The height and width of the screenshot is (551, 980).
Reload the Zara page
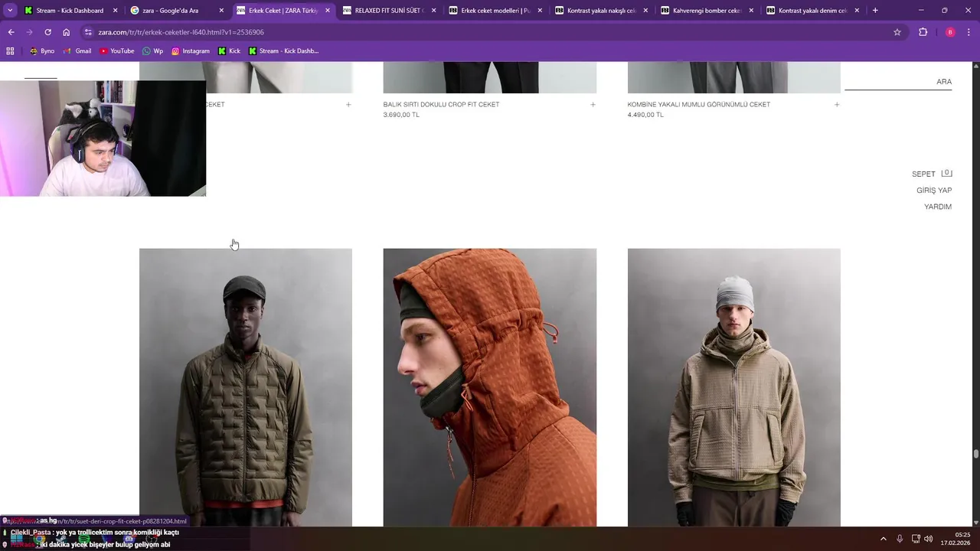[47, 32]
